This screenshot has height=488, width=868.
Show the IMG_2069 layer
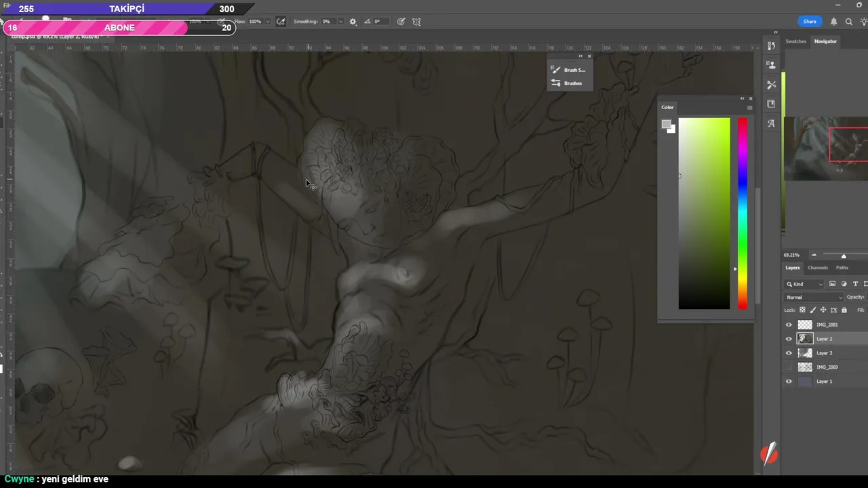click(789, 367)
